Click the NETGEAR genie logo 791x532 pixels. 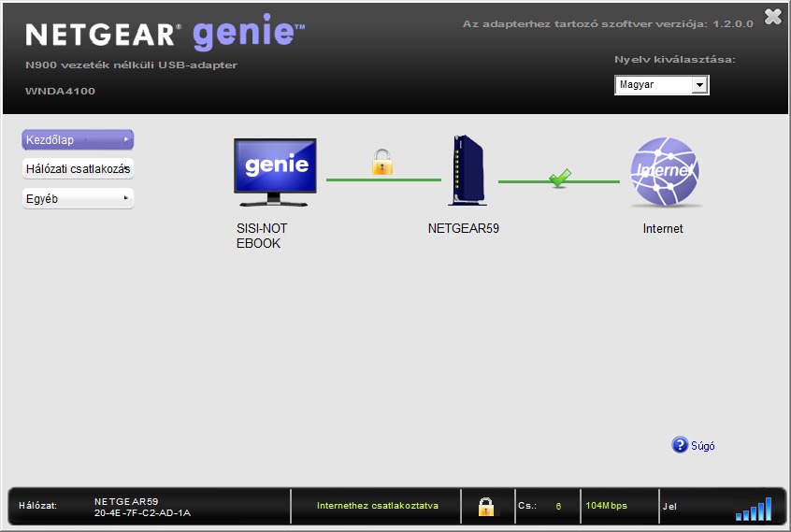[x=165, y=33]
